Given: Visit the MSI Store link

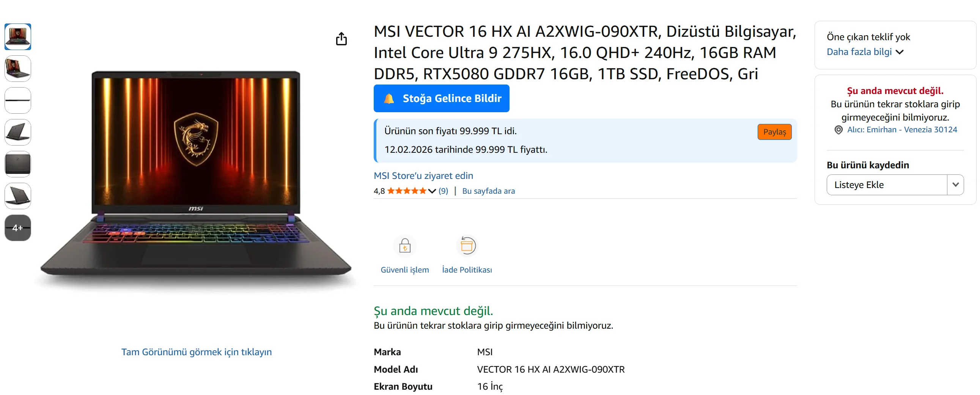Looking at the screenshot, I should coord(423,176).
